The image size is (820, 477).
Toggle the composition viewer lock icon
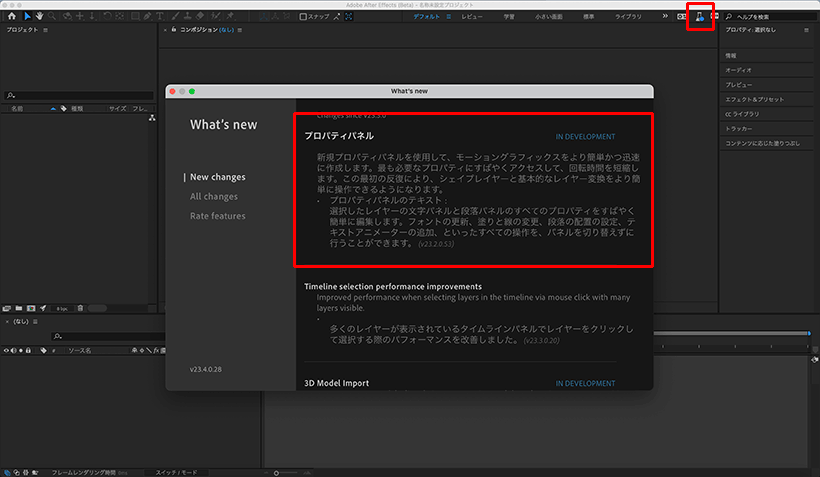174,29
